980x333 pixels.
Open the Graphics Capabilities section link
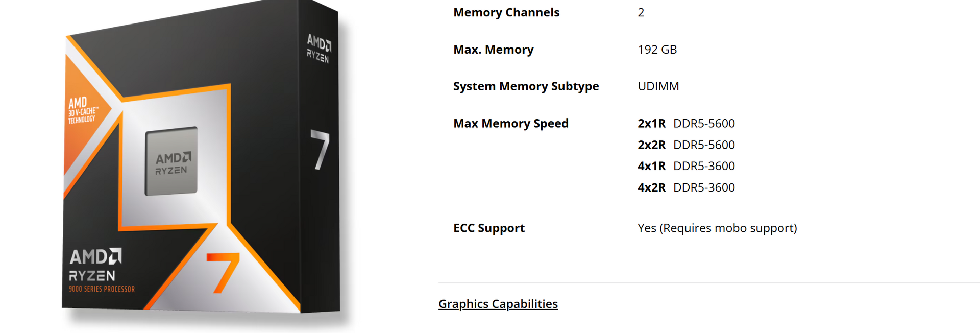[x=498, y=304]
